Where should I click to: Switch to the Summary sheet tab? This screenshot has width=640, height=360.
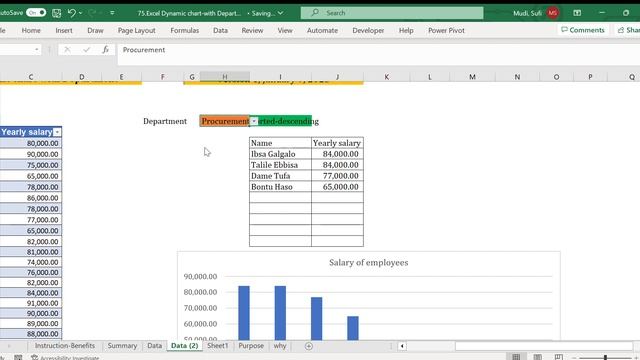click(x=122, y=346)
